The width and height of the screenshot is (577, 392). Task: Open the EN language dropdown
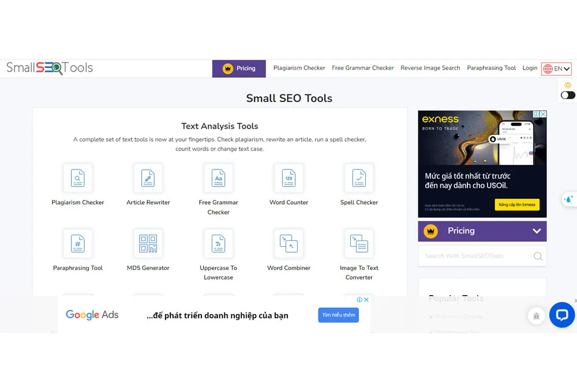[x=556, y=69]
